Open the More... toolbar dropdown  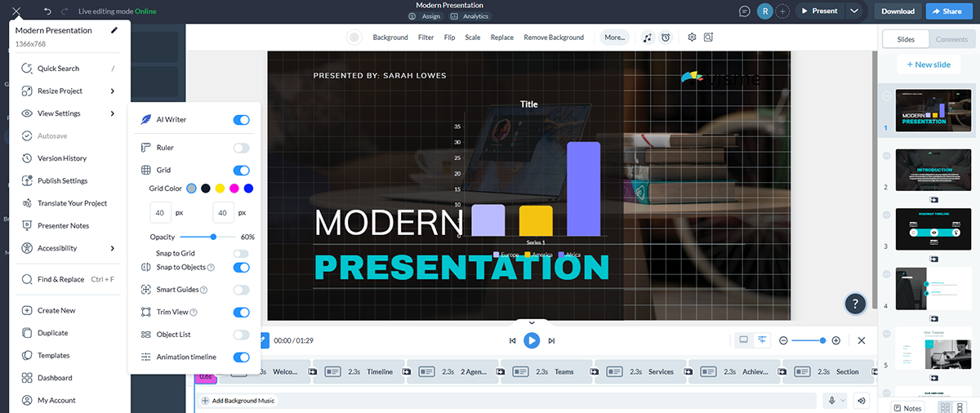[x=615, y=38]
